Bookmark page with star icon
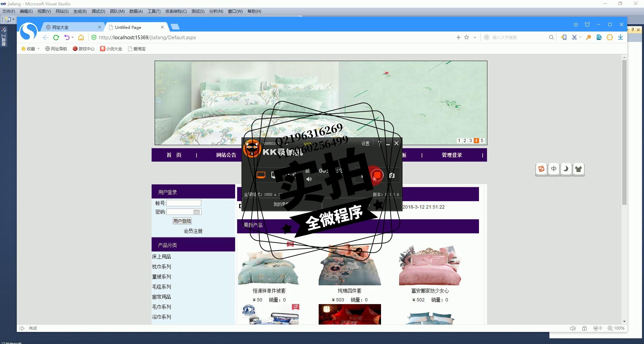This screenshot has width=644, height=344. pyautogui.click(x=467, y=37)
